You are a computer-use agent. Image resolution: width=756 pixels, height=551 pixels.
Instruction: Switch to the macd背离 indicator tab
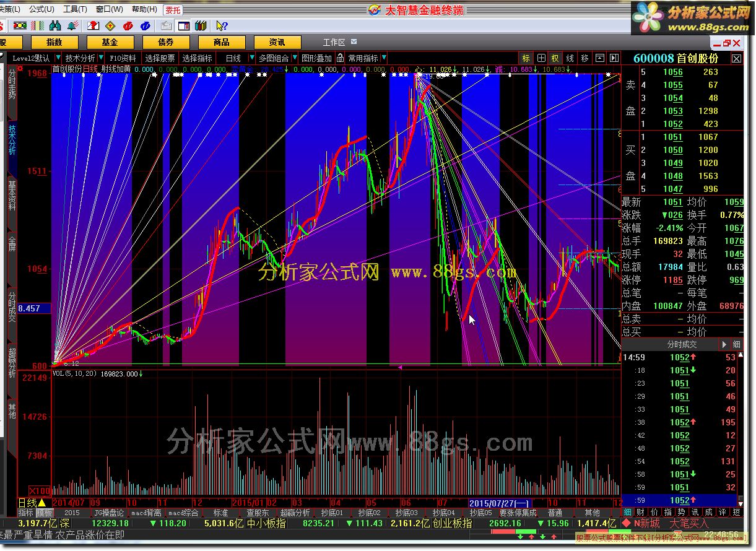pyautogui.click(x=147, y=513)
